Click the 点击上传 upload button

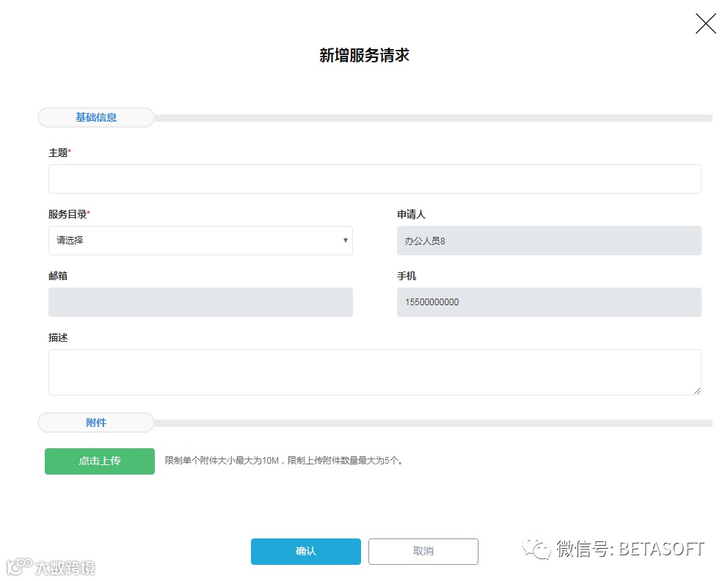coord(100,461)
